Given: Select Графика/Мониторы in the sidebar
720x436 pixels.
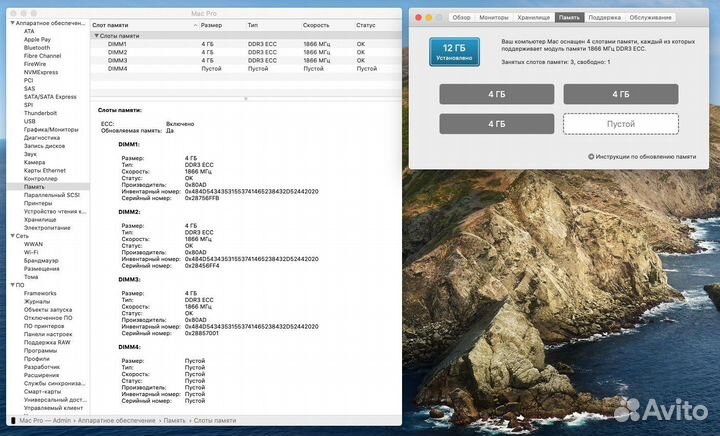Looking at the screenshot, I should pyautogui.click(x=51, y=129).
